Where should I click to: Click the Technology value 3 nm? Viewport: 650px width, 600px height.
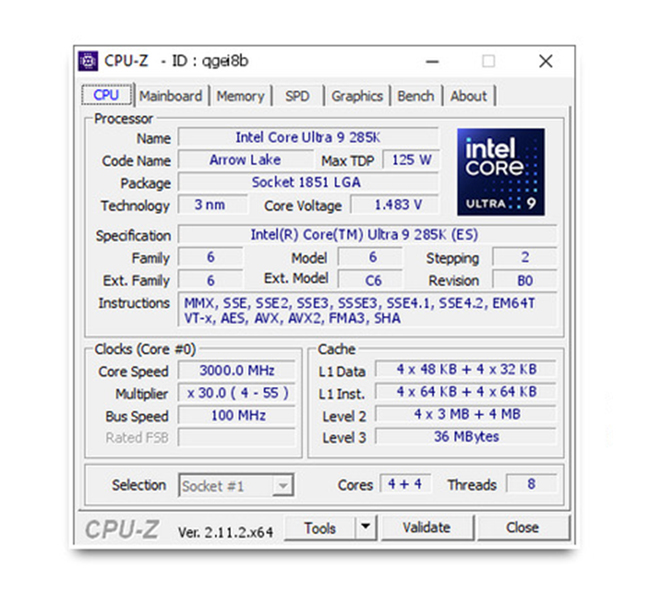click(x=211, y=205)
